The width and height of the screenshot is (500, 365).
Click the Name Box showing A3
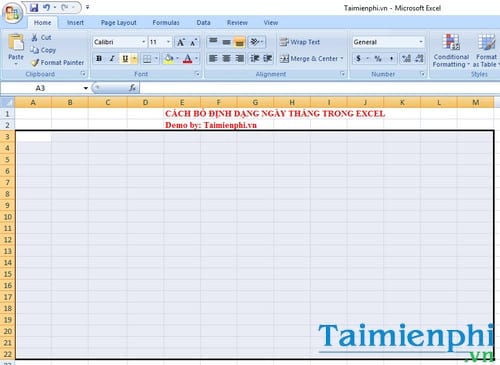pos(41,88)
